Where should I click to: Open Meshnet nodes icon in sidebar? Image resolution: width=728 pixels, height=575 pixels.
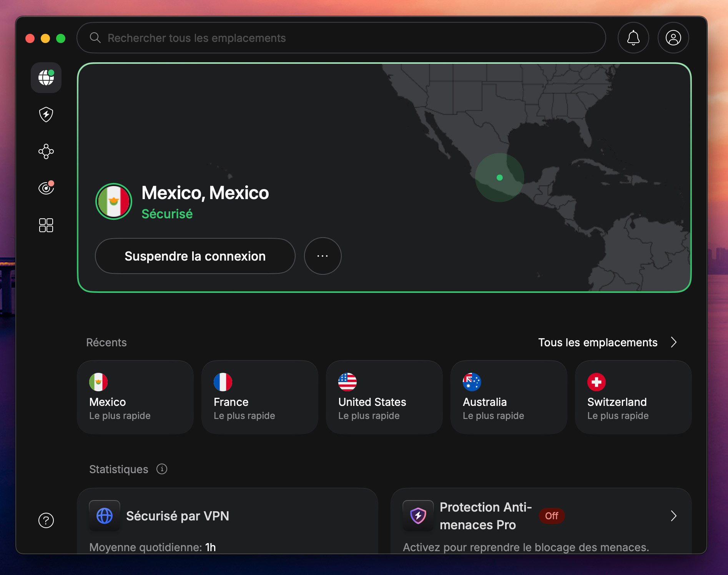coord(46,151)
